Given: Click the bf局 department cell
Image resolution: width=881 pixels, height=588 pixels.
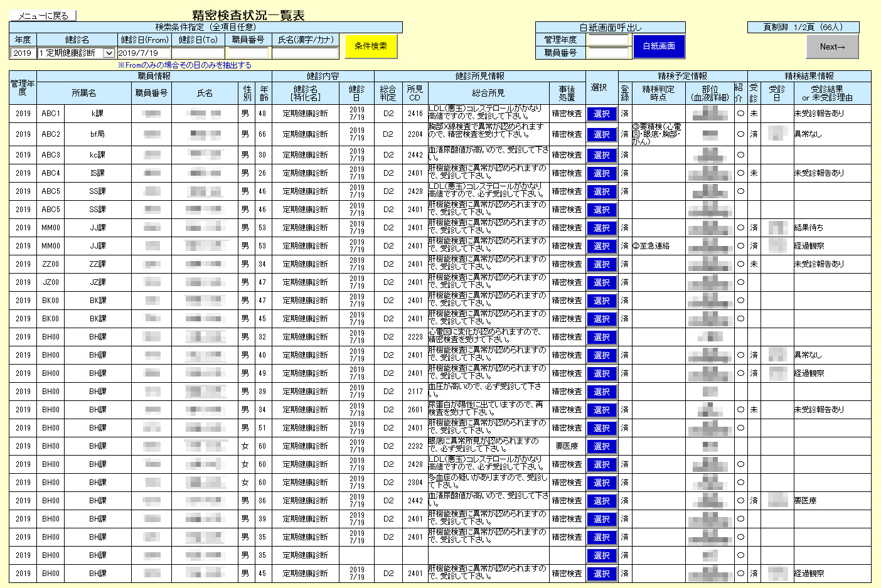Looking at the screenshot, I should click(98, 134).
